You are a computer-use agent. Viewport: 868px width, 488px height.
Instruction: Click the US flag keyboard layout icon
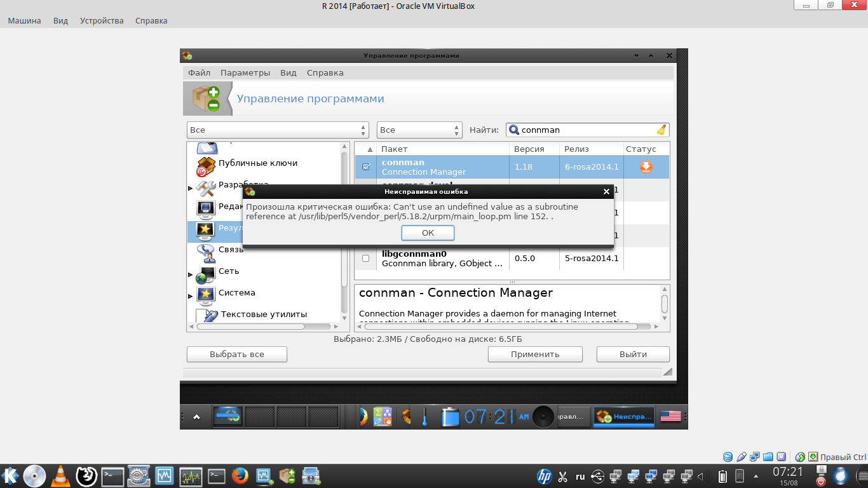coord(670,417)
